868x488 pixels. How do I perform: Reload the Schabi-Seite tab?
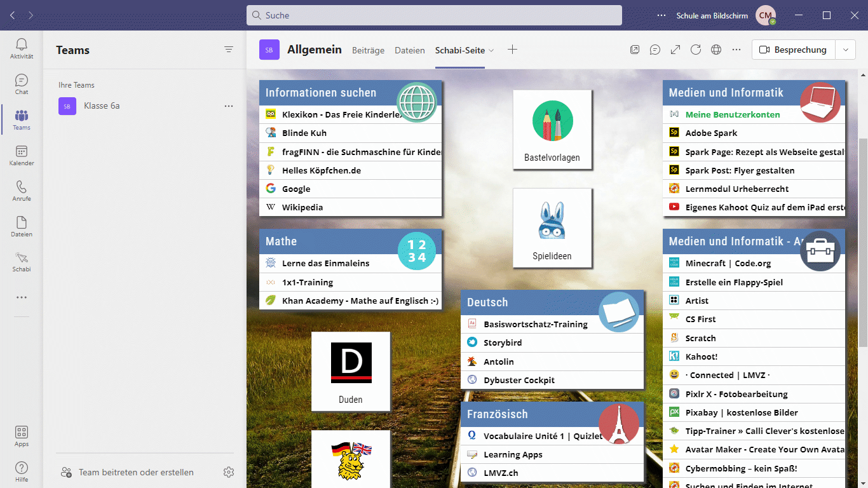(x=696, y=50)
